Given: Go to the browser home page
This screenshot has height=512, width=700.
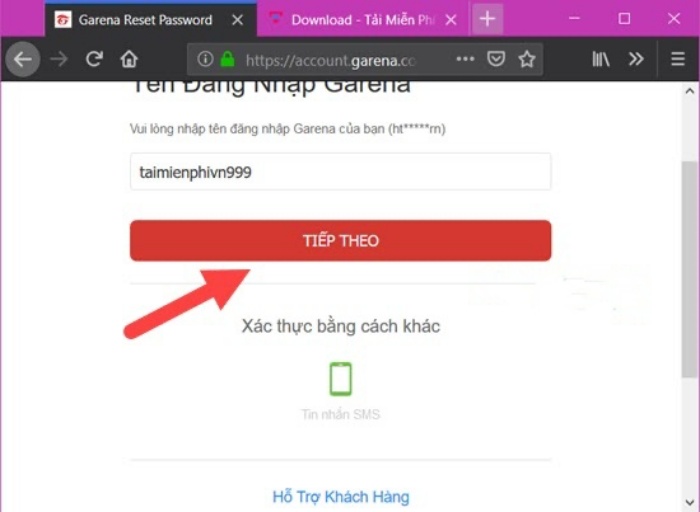Looking at the screenshot, I should click(x=129, y=59).
